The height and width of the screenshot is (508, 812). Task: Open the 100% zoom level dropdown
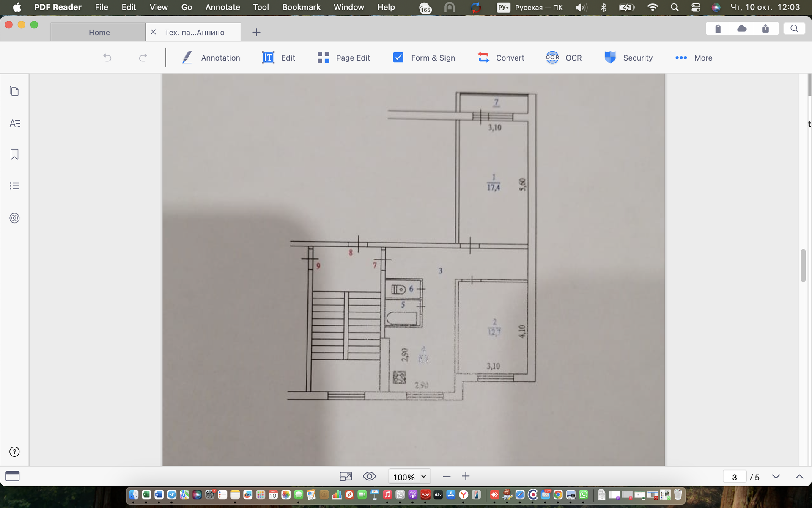pos(409,477)
